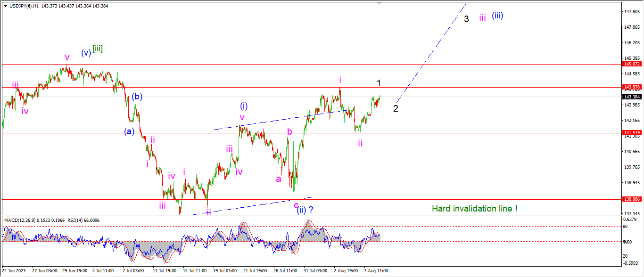Click the 142.165 price axis value
The image size is (644, 277).
(631, 120)
